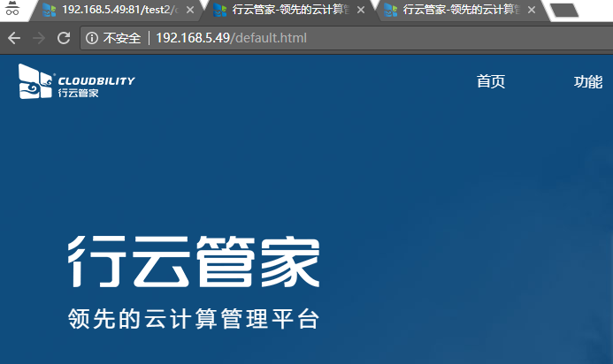The height and width of the screenshot is (364, 613).
Task: Click the 不安全 security label
Action: click(x=121, y=38)
